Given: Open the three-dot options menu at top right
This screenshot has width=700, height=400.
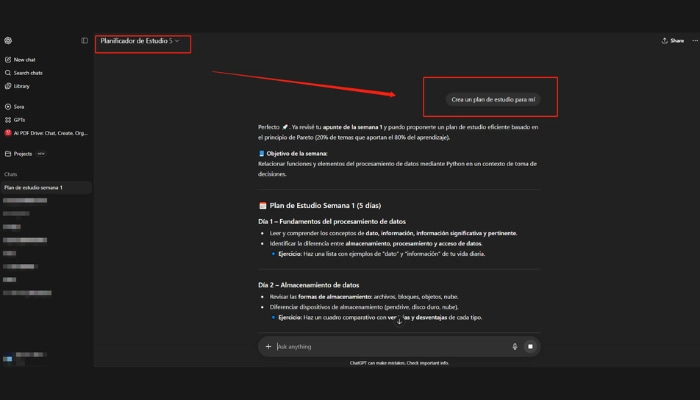Looking at the screenshot, I should tap(695, 41).
